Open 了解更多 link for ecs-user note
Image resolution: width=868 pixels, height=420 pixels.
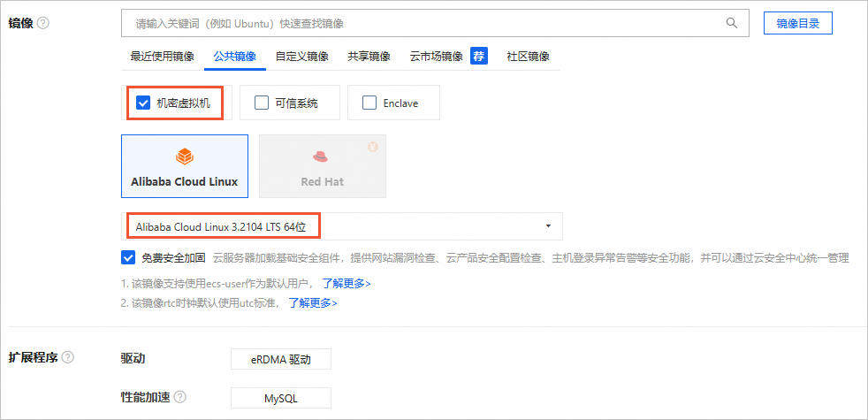click(346, 284)
